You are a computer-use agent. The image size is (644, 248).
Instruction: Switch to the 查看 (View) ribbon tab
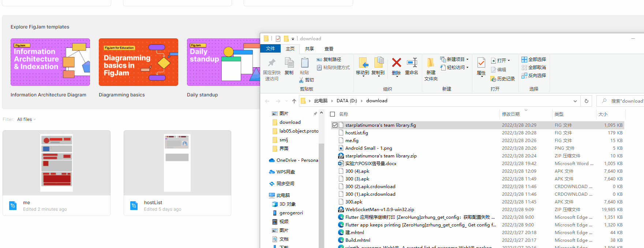pos(329,49)
